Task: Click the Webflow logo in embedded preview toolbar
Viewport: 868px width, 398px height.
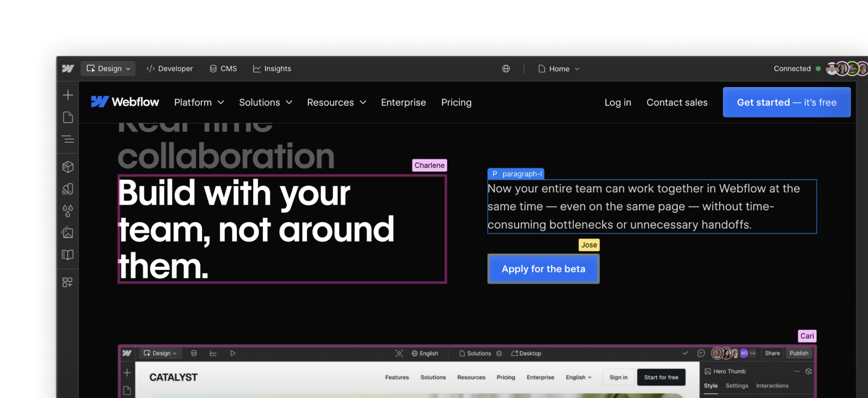Action: 127,353
